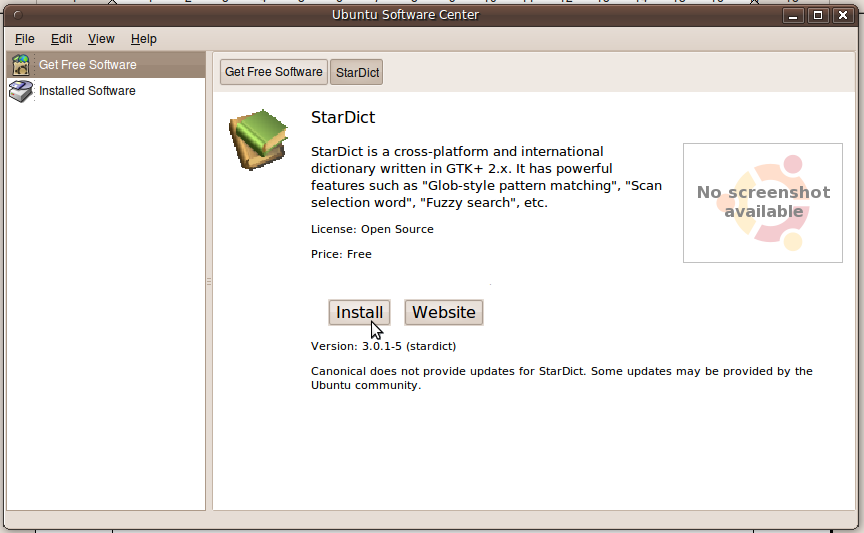Click the Canonical updates notice text

click(562, 378)
